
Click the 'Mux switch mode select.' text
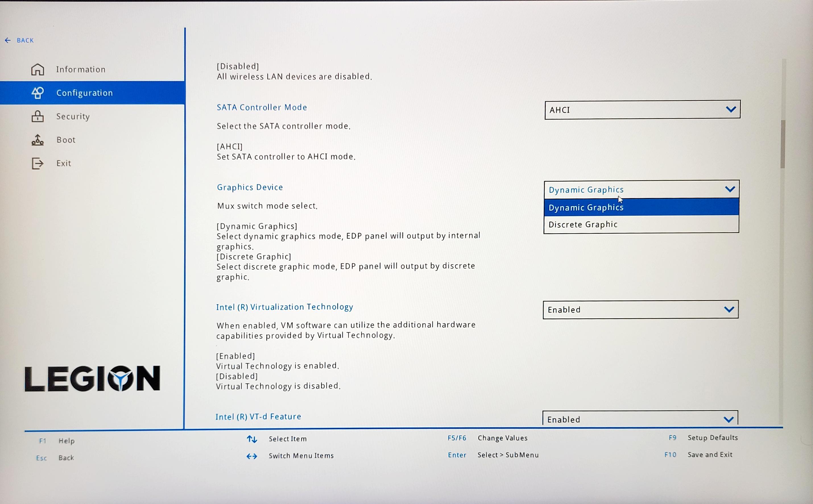(x=267, y=206)
